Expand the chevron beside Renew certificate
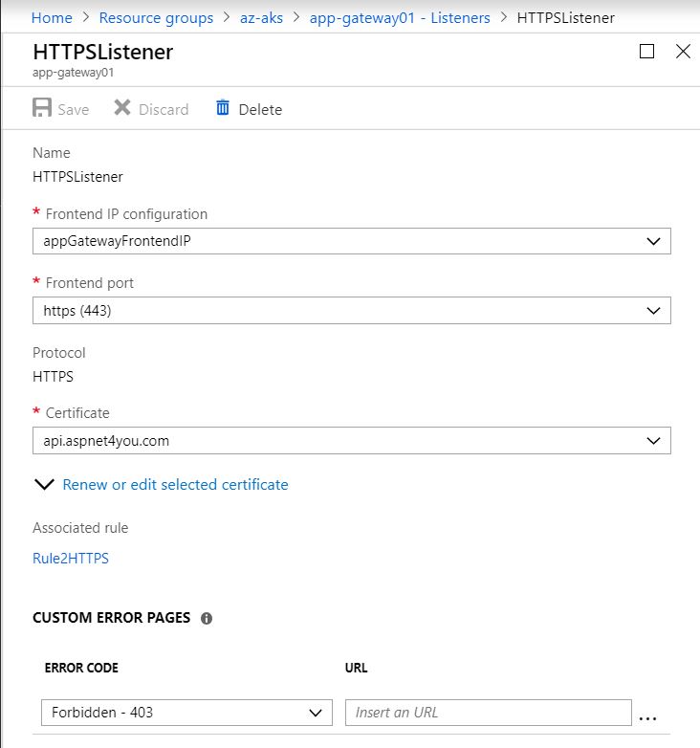 coord(44,485)
